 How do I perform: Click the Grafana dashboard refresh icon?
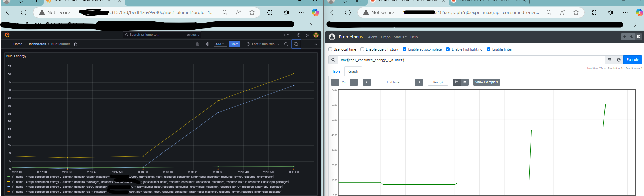point(296,44)
